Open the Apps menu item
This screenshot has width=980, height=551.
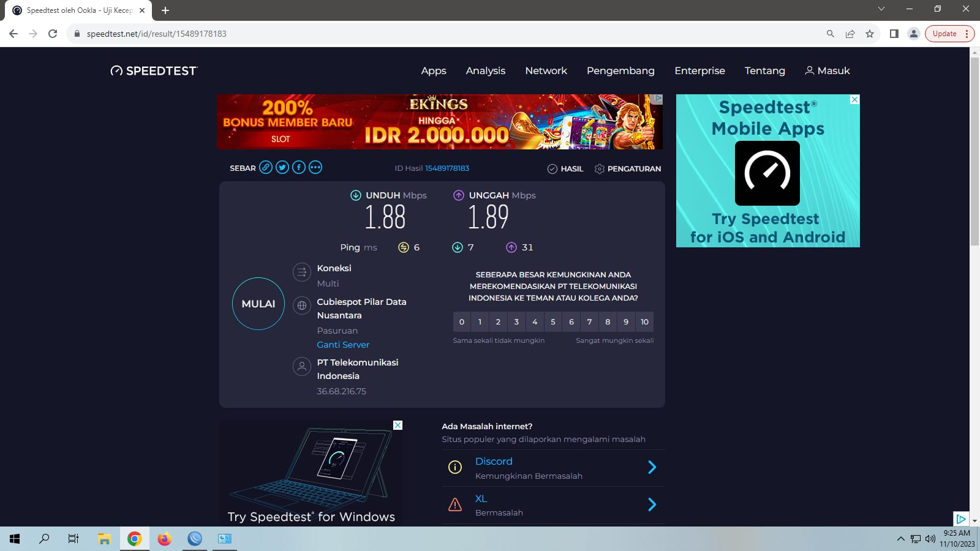click(434, 71)
